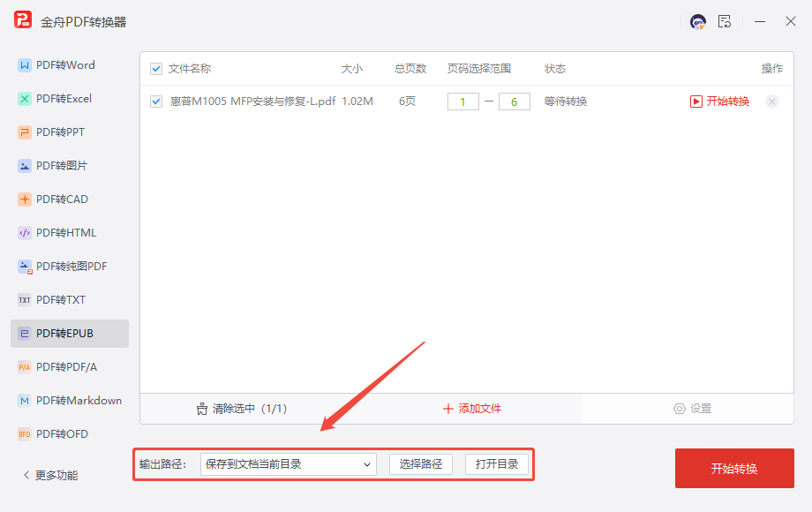The width and height of the screenshot is (812, 512).
Task: Click the PDF转PDF/A icon
Action: [25, 367]
